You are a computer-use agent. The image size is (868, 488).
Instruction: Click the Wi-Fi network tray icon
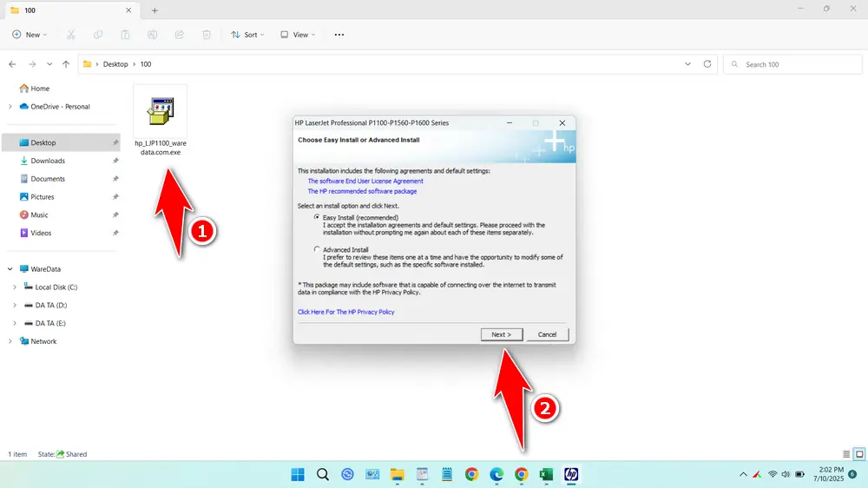tap(773, 474)
